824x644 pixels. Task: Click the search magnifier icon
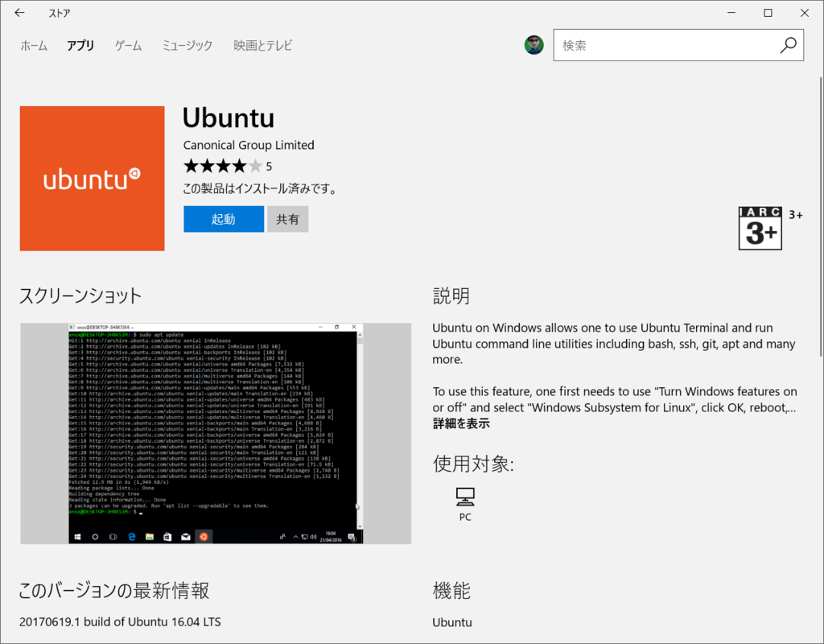788,45
